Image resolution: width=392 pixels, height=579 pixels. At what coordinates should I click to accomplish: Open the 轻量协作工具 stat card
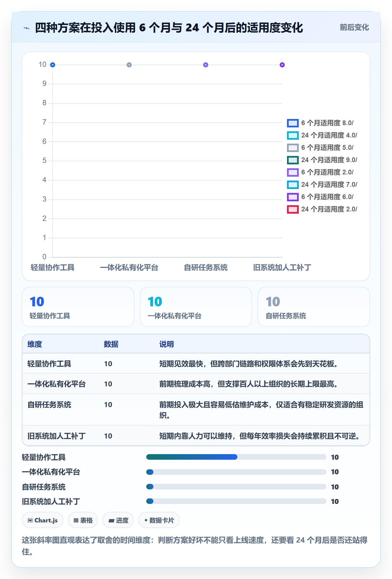click(x=78, y=307)
